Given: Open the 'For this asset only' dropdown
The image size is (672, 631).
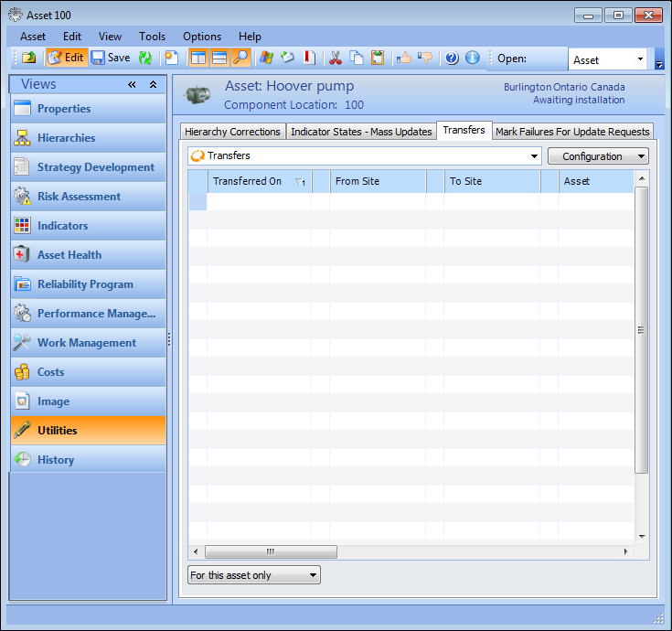Looking at the screenshot, I should [254, 575].
